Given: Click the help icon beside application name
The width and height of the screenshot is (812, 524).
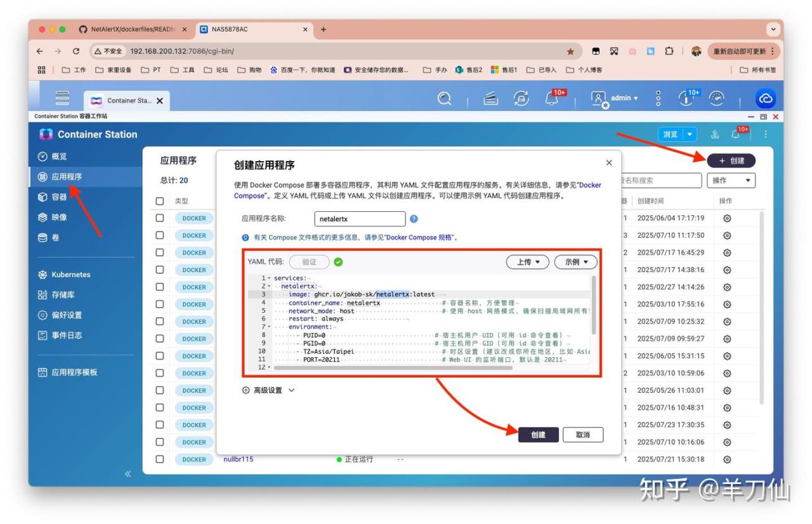Looking at the screenshot, I should pos(414,219).
